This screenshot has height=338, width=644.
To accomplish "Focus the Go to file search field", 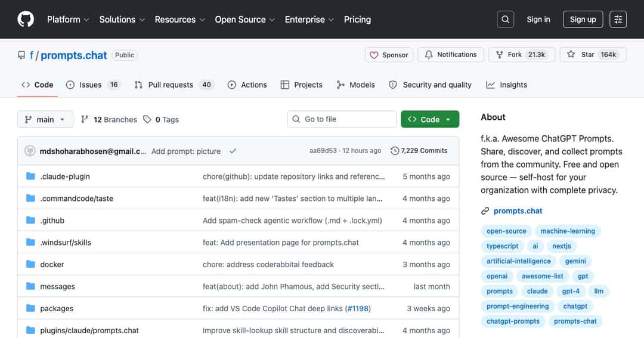I will (x=342, y=119).
